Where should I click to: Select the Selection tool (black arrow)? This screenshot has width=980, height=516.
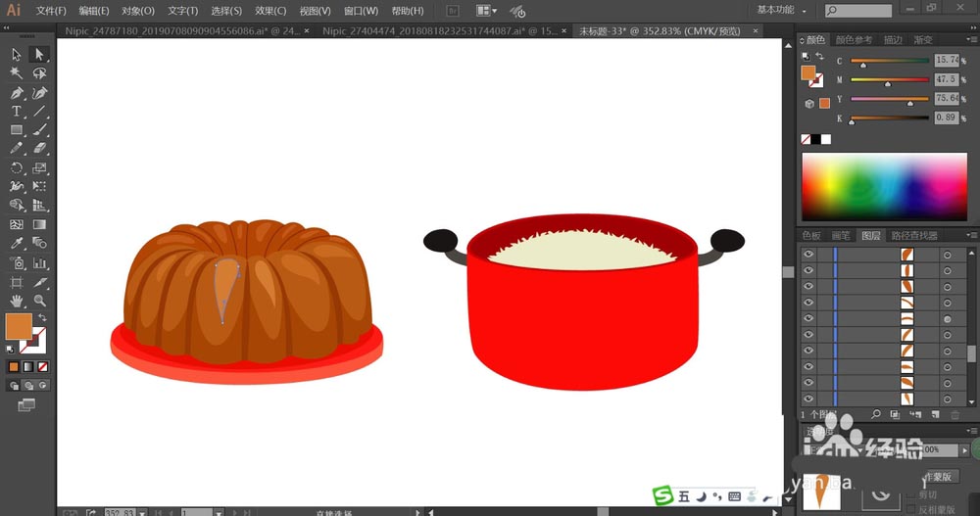(17, 55)
